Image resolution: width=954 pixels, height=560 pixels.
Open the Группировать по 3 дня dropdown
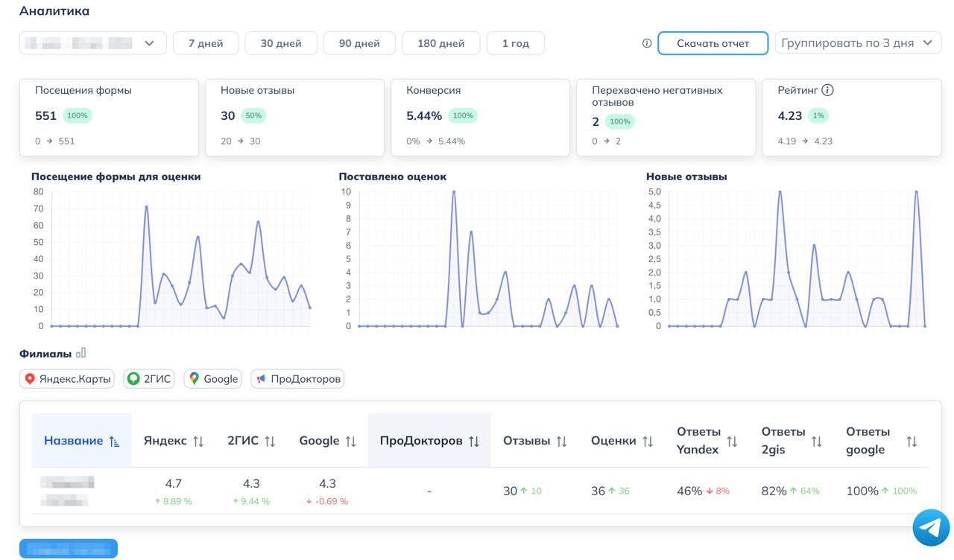pyautogui.click(x=857, y=43)
